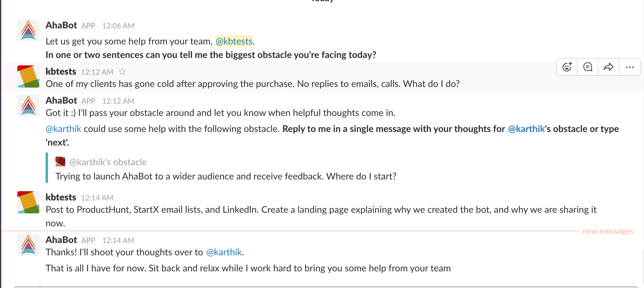Click the AhaBot sender name at 12:06 AM
Screen dimensions: 644x288
(x=61, y=25)
